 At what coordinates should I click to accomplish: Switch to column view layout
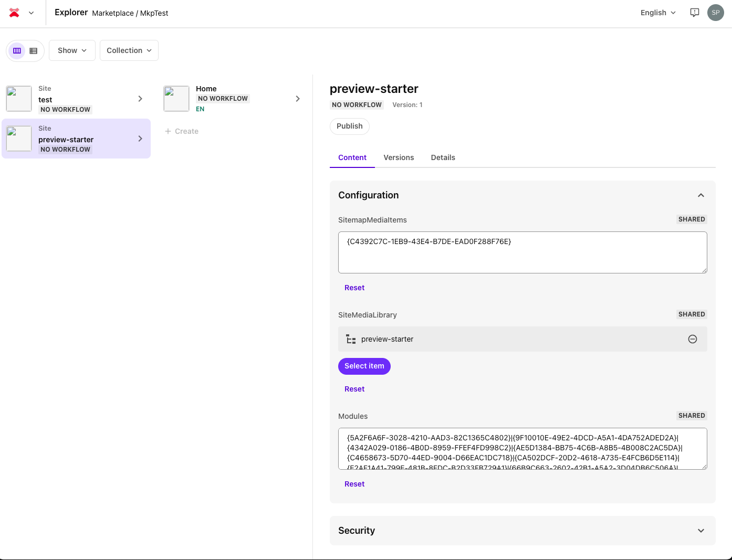tap(17, 50)
